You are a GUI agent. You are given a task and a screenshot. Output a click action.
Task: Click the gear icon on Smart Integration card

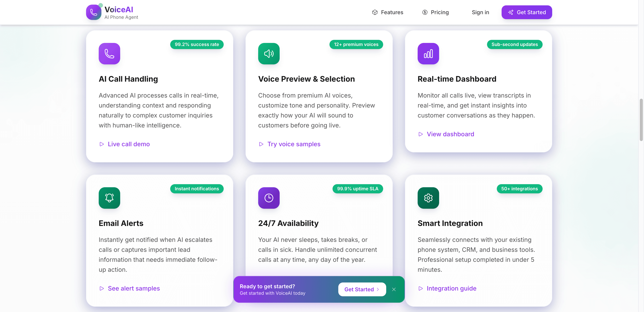[428, 198]
